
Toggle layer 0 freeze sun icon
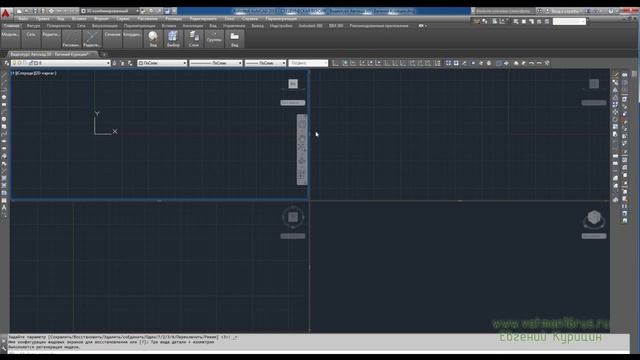tap(19, 63)
